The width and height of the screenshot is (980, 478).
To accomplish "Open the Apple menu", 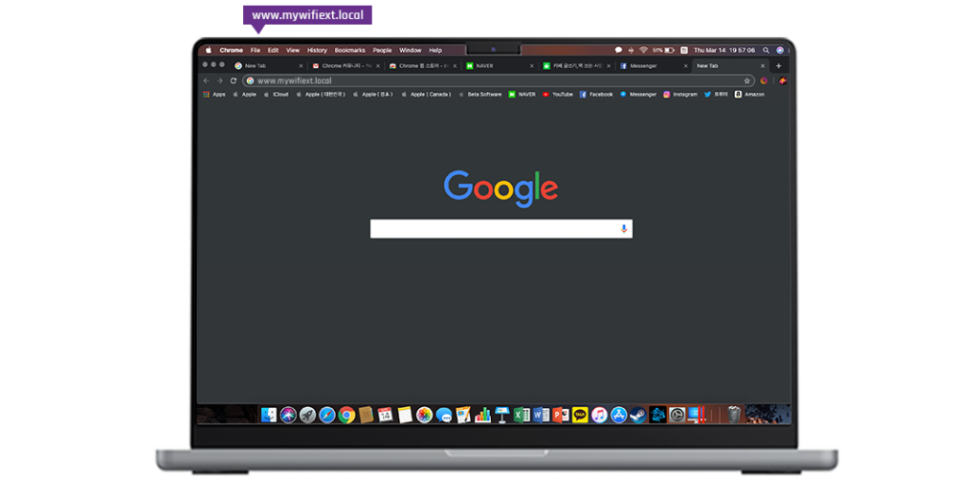I will (209, 50).
